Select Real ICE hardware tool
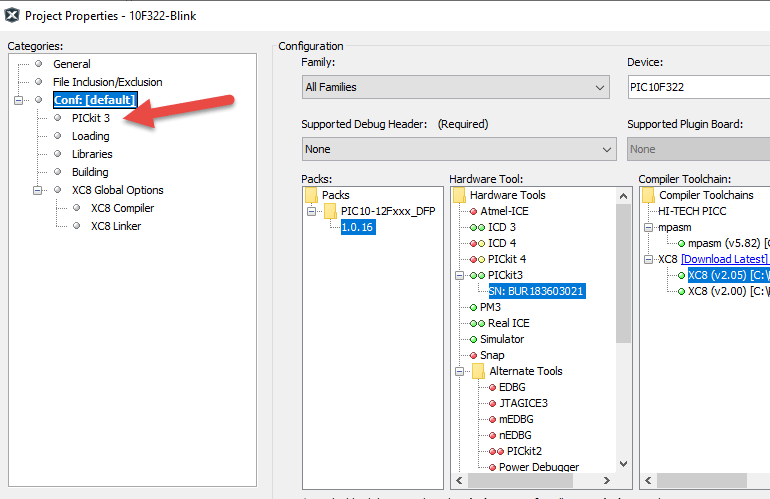770x499 pixels. [x=509, y=323]
